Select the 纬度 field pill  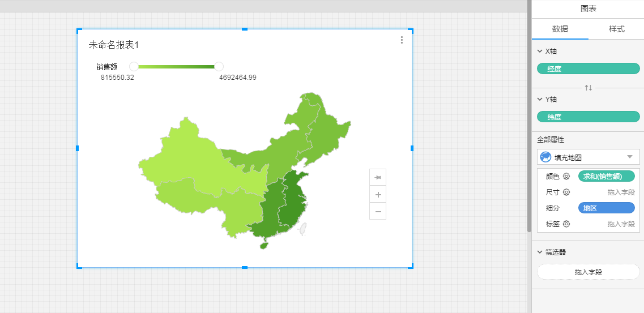point(588,117)
